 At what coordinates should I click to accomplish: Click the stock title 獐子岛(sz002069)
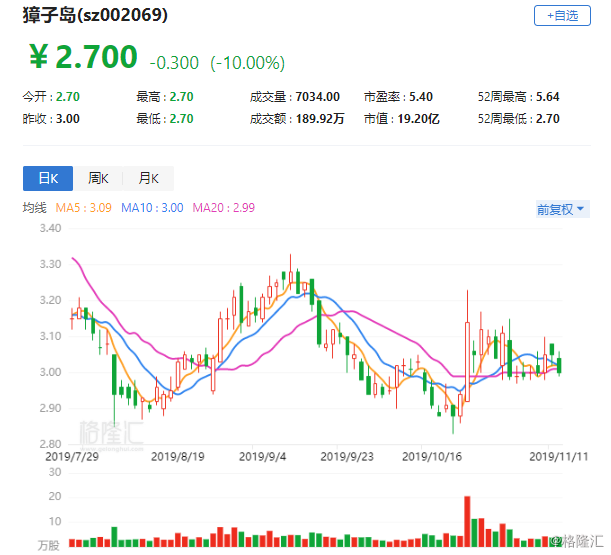pyautogui.click(x=95, y=15)
